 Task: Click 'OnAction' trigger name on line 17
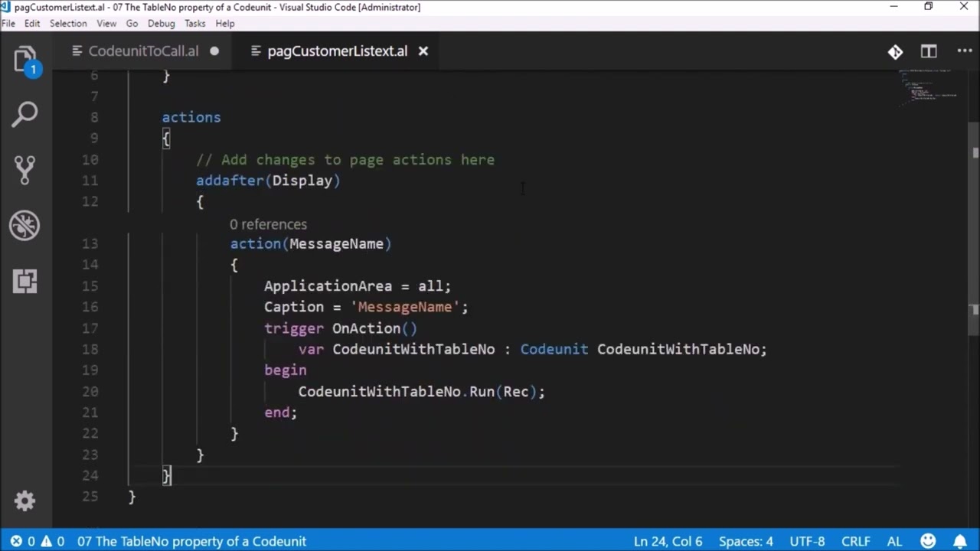366,328
